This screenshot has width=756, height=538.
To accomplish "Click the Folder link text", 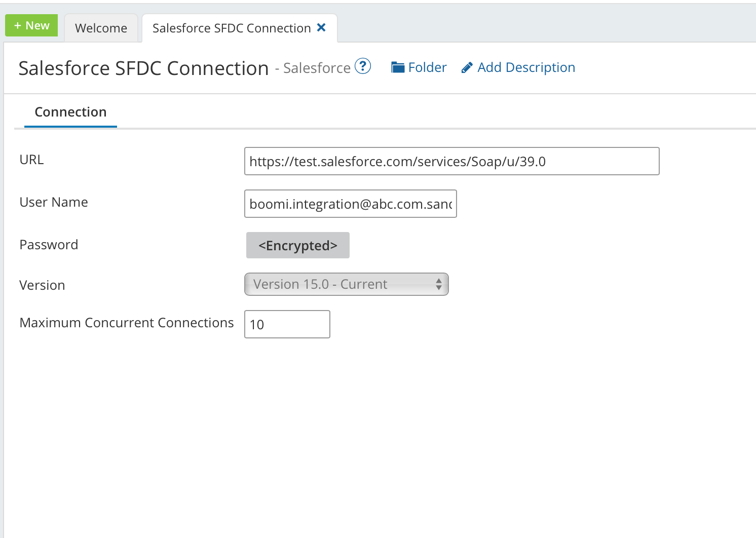I will [427, 67].
